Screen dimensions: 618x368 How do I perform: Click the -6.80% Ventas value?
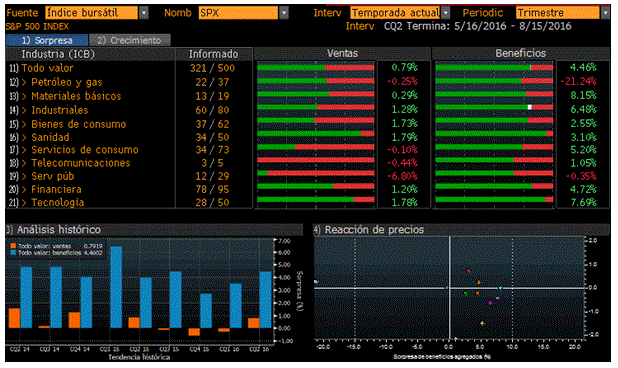pos(402,176)
